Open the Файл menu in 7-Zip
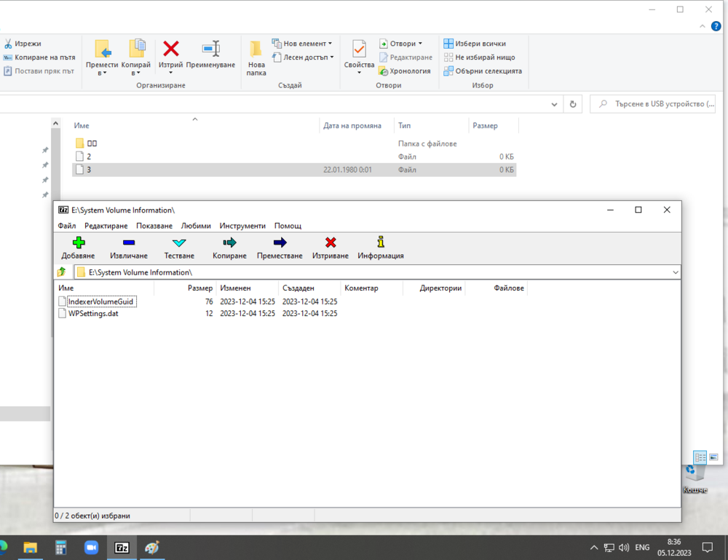728x560 pixels. [67, 226]
